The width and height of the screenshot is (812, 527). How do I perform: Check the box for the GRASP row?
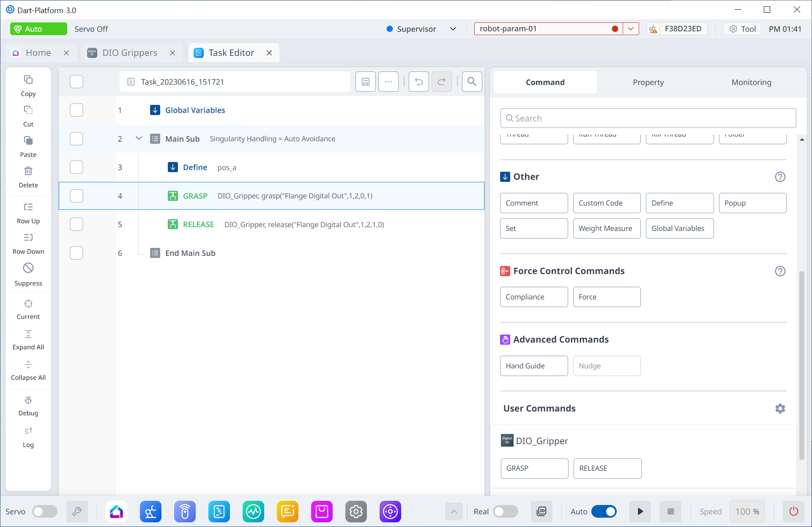point(77,196)
